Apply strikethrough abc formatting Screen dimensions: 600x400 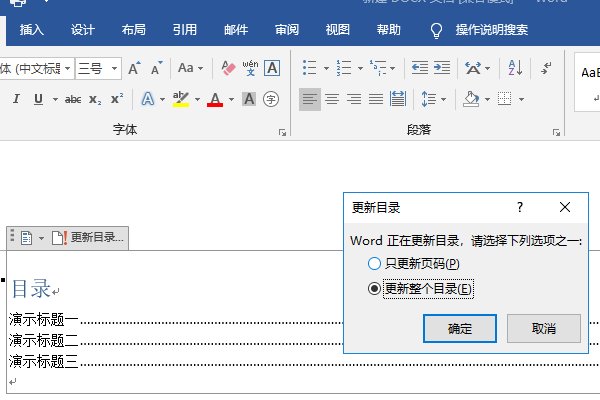tap(73, 100)
